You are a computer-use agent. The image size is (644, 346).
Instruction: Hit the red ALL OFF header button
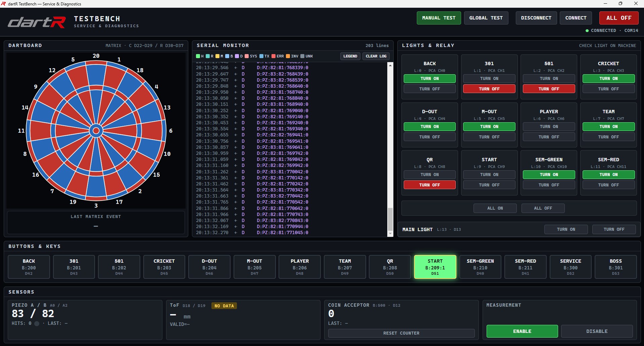(619, 18)
